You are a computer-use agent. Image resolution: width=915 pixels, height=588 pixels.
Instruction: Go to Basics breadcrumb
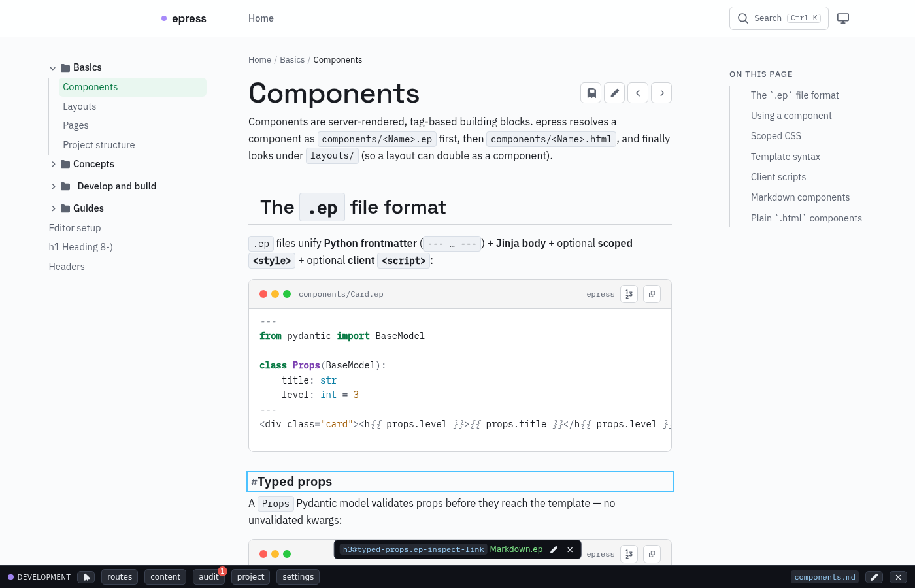292,60
